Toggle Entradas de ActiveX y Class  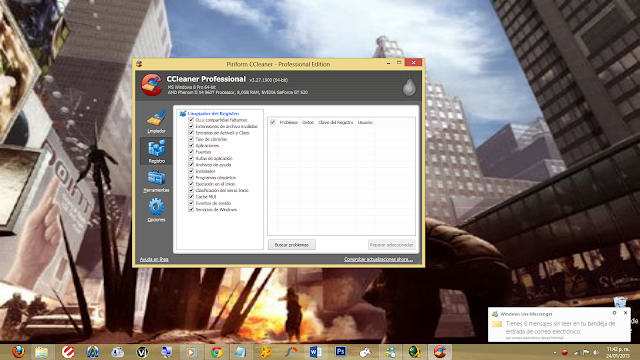click(x=191, y=133)
